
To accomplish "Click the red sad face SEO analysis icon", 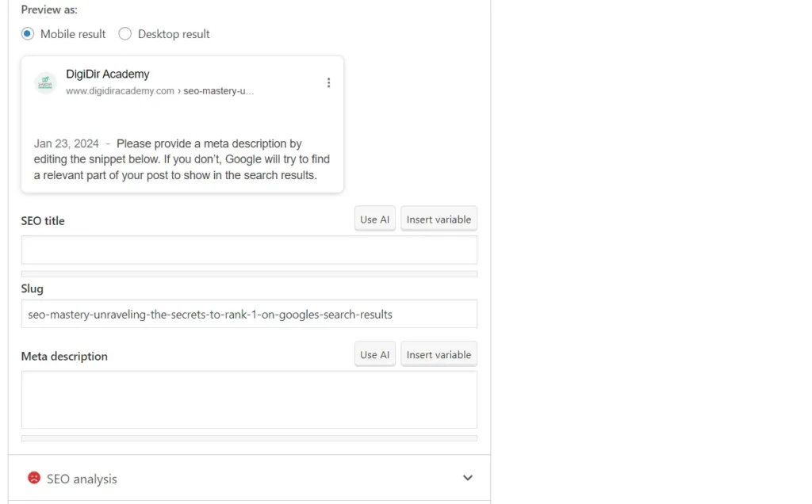I will [x=34, y=478].
